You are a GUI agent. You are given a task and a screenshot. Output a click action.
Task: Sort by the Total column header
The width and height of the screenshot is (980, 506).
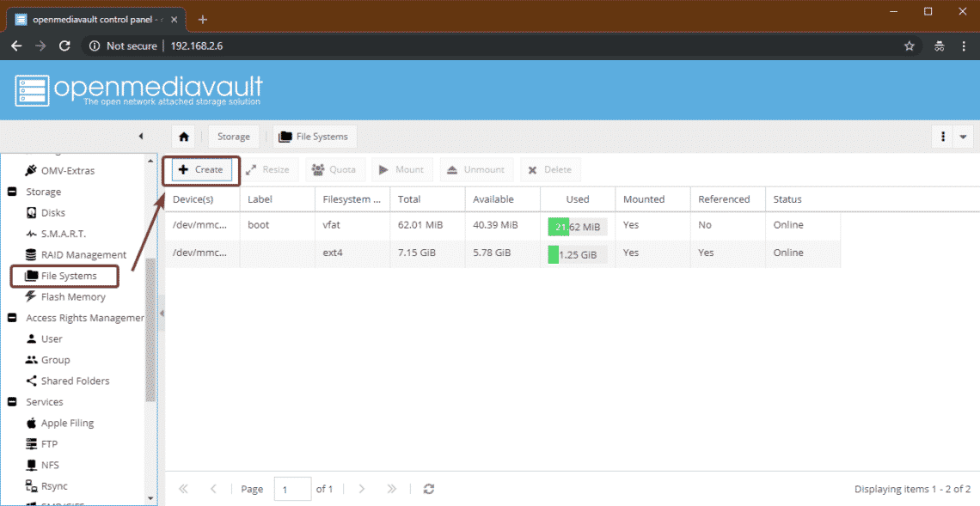coord(427,199)
